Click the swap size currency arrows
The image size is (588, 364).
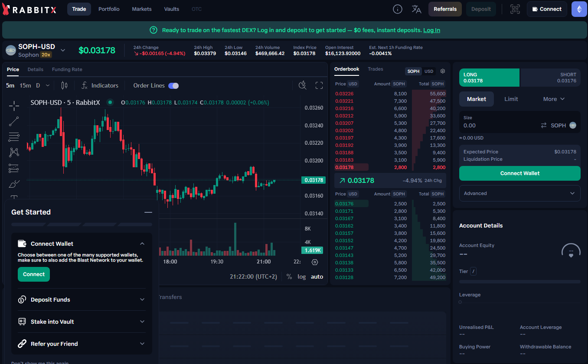click(544, 125)
